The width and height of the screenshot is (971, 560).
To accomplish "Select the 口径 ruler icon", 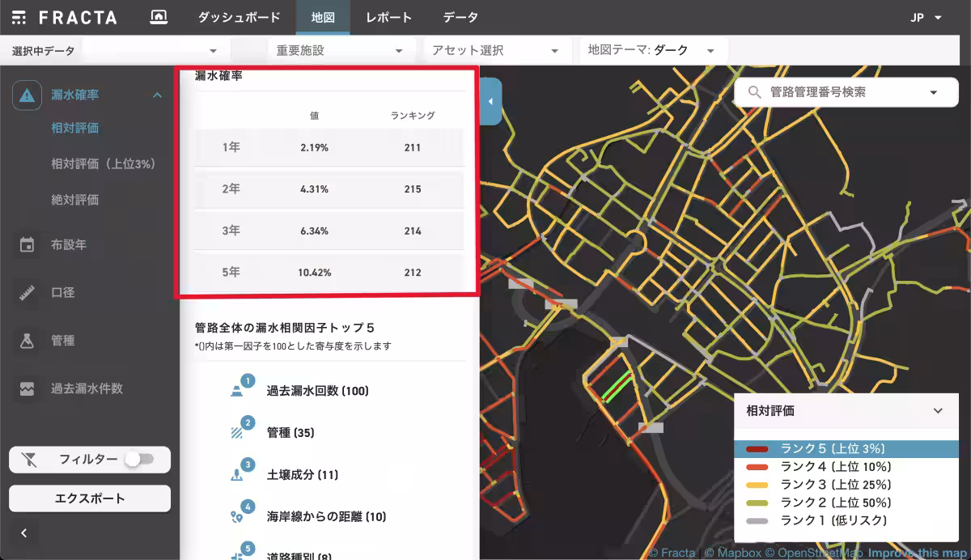I will click(x=27, y=293).
